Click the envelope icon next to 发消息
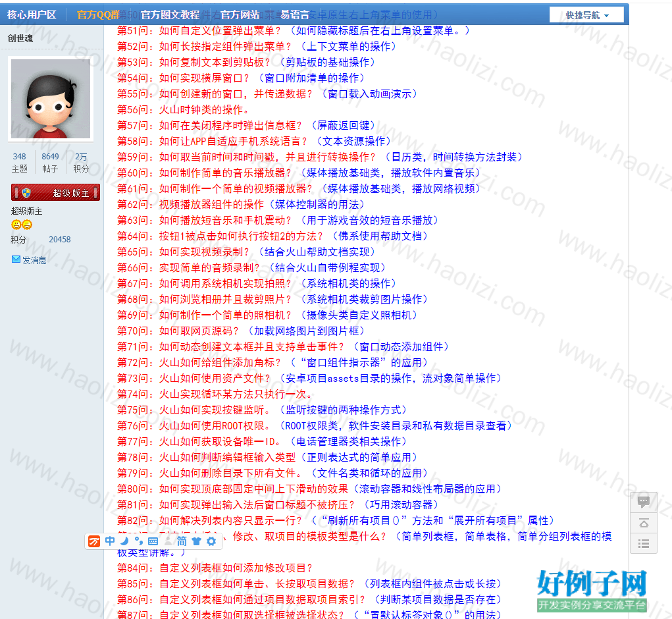Viewport: 672px width, 619px height. tap(16, 259)
